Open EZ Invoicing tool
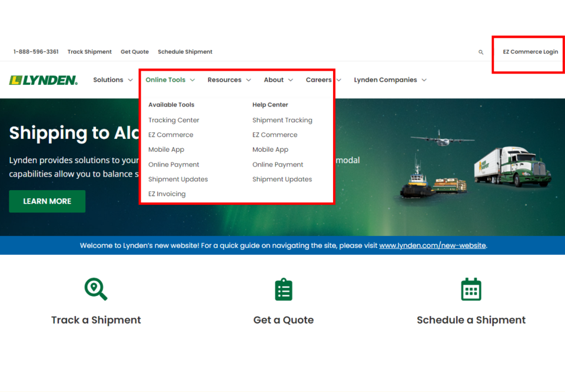 [167, 194]
